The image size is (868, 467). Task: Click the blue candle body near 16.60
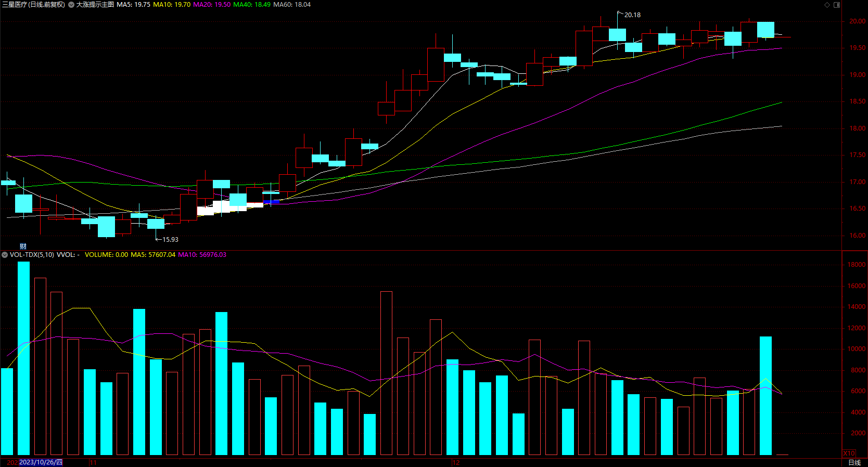point(271,202)
